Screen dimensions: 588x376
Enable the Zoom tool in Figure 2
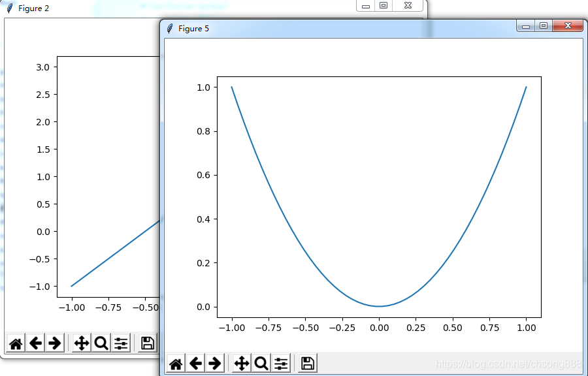tap(101, 342)
